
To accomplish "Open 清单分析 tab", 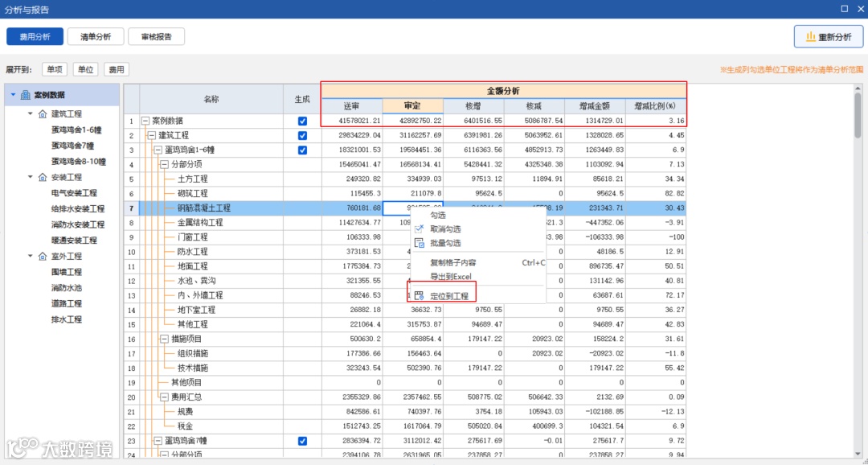I will pyautogui.click(x=95, y=36).
